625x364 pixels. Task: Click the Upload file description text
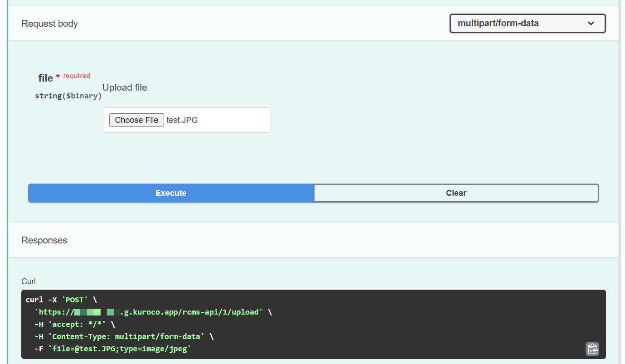click(x=124, y=87)
